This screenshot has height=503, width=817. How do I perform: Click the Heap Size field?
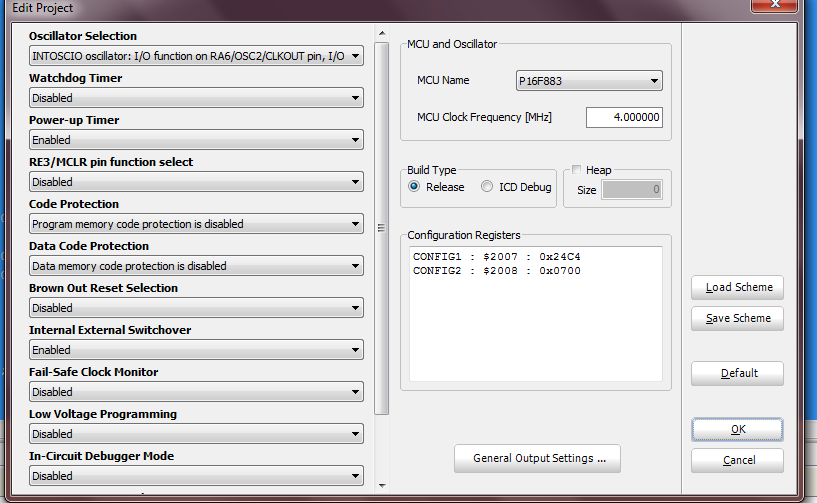tap(632, 190)
